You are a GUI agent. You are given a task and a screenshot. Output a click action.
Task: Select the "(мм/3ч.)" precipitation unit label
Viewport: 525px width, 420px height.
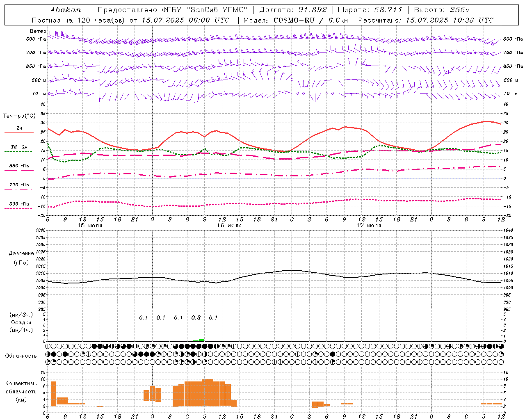21,315
